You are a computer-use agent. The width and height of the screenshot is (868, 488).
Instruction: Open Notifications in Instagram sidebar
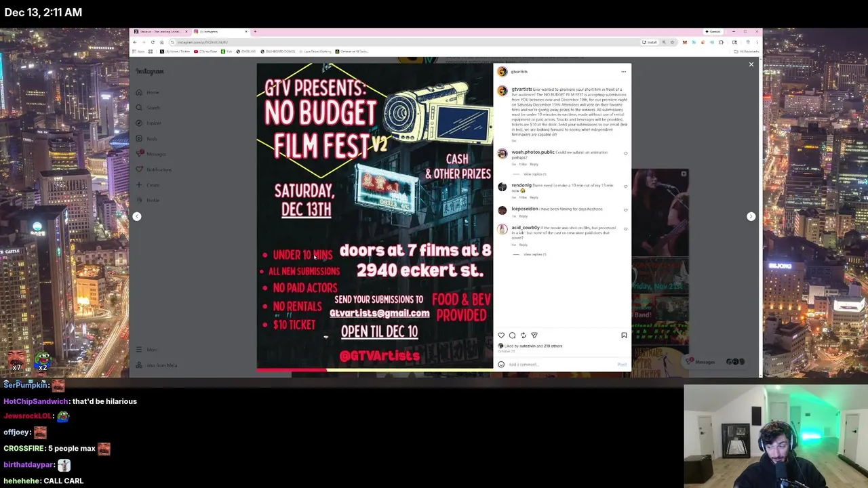pos(153,169)
